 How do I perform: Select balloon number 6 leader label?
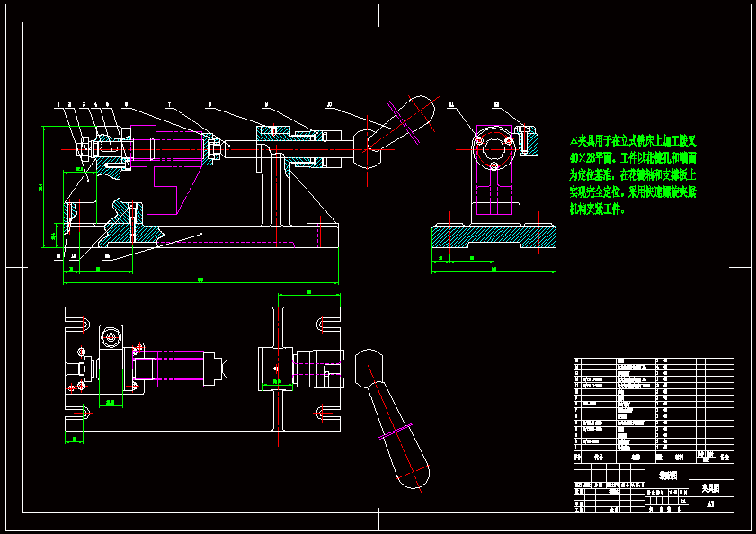pyautogui.click(x=127, y=104)
